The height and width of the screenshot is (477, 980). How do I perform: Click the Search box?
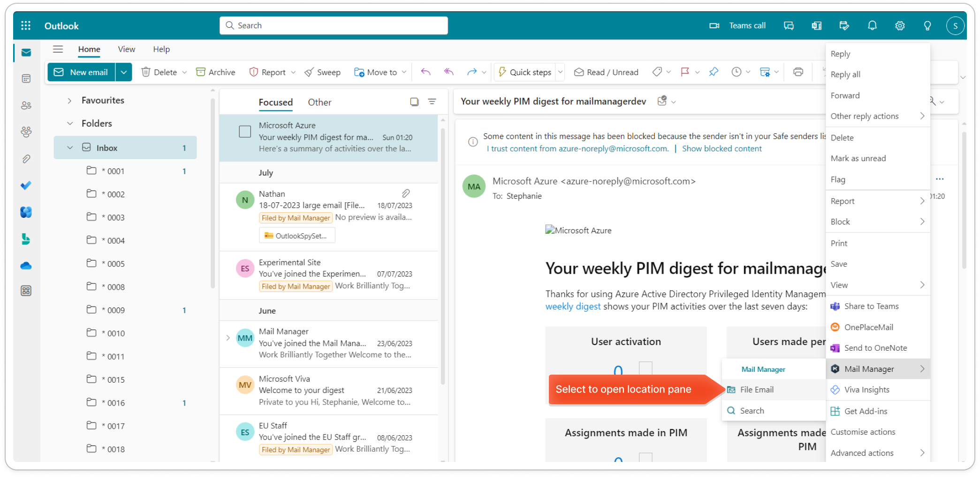[334, 25]
